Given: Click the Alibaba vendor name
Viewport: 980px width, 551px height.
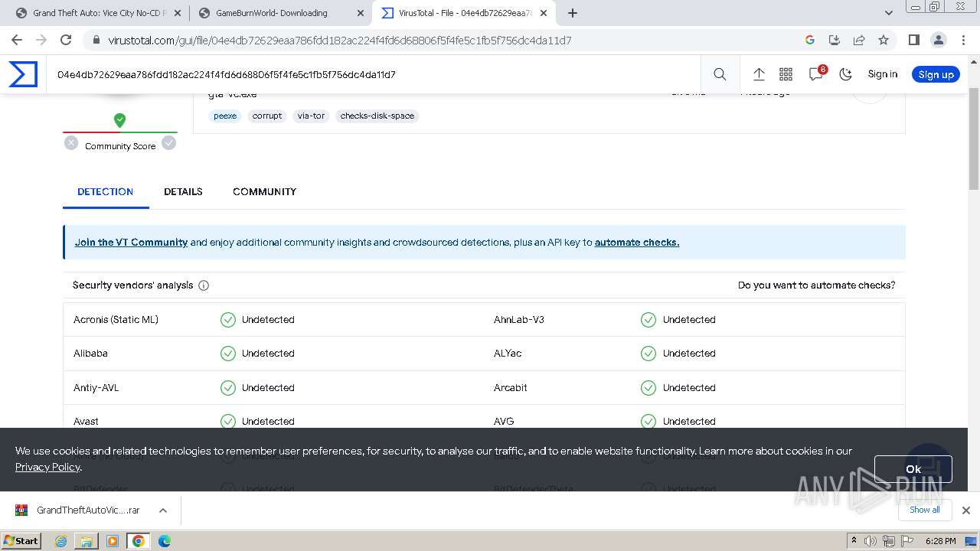Looking at the screenshot, I should 90,353.
